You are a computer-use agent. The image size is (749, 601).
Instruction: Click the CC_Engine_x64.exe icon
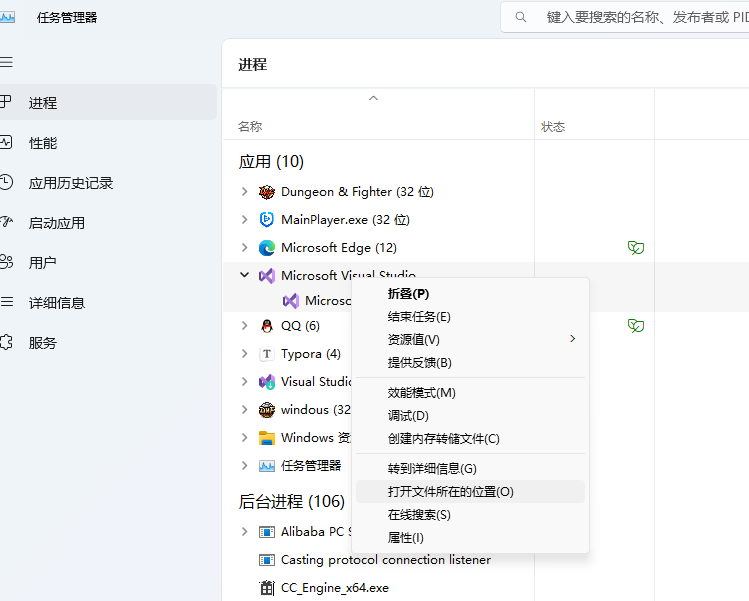(x=267, y=588)
